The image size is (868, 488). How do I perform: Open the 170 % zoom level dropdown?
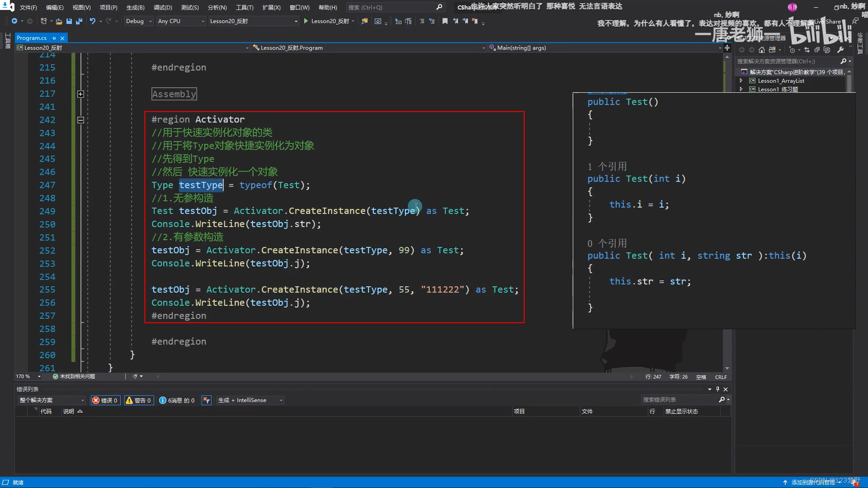(28, 376)
